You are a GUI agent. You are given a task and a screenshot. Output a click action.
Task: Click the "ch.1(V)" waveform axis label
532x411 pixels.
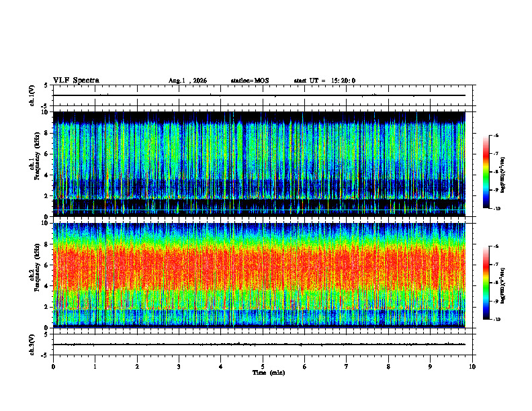[32, 95]
